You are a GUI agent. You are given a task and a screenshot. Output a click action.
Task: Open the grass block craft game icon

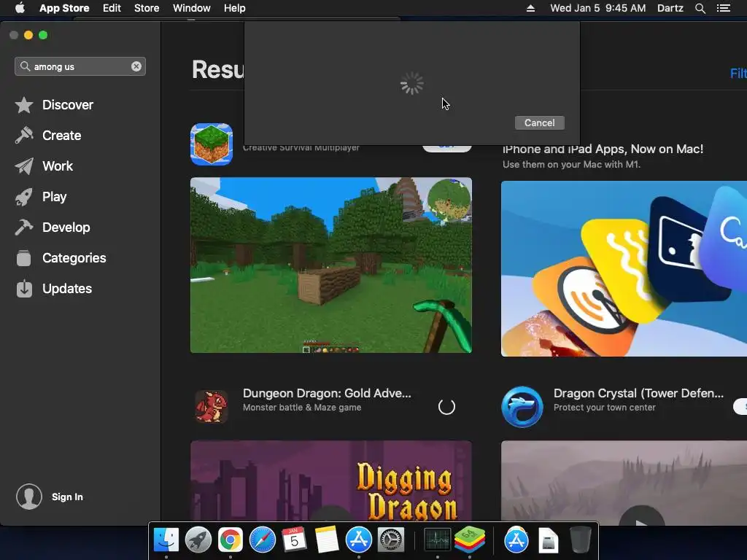[x=212, y=144]
